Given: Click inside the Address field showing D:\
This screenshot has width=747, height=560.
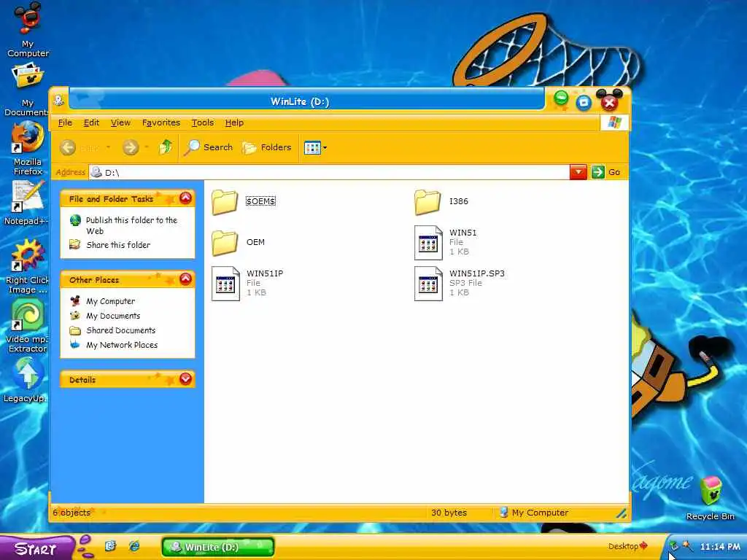Looking at the screenshot, I should pyautogui.click(x=329, y=172).
